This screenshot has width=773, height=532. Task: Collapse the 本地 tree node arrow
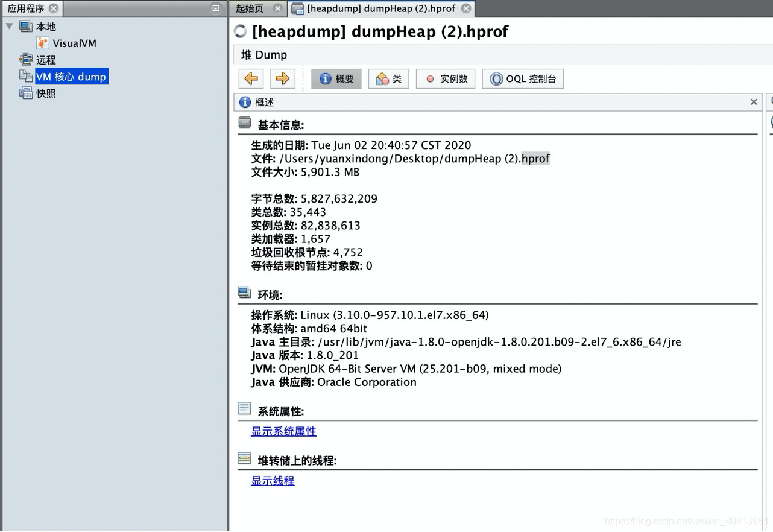pyautogui.click(x=9, y=26)
